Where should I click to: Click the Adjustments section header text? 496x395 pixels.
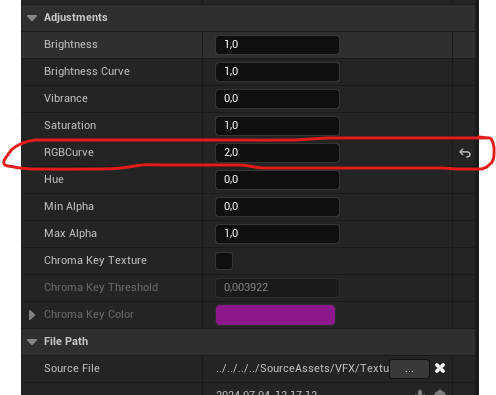click(x=76, y=17)
